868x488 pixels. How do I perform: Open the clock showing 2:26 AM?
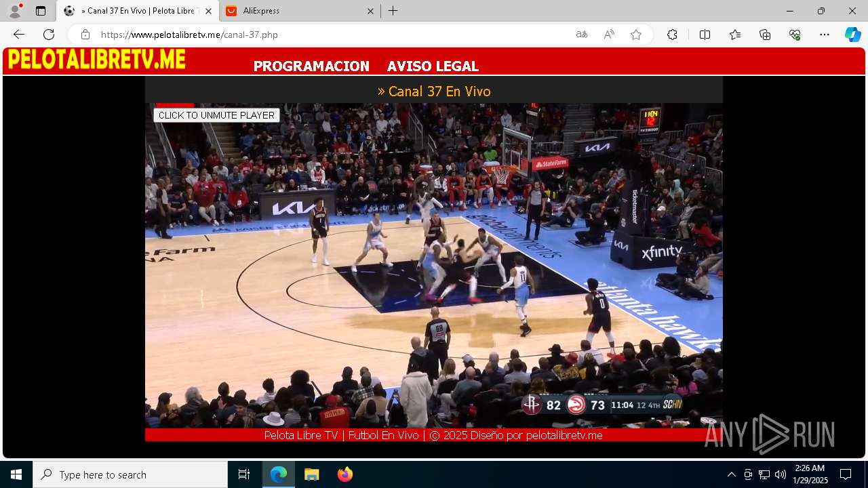coord(810,474)
